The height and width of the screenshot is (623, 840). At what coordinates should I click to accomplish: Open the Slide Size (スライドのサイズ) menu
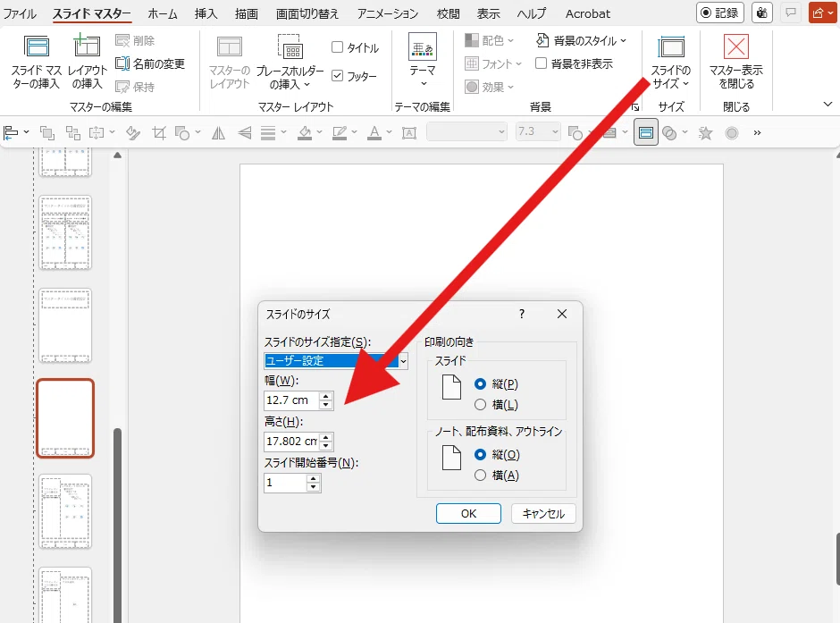(x=671, y=62)
